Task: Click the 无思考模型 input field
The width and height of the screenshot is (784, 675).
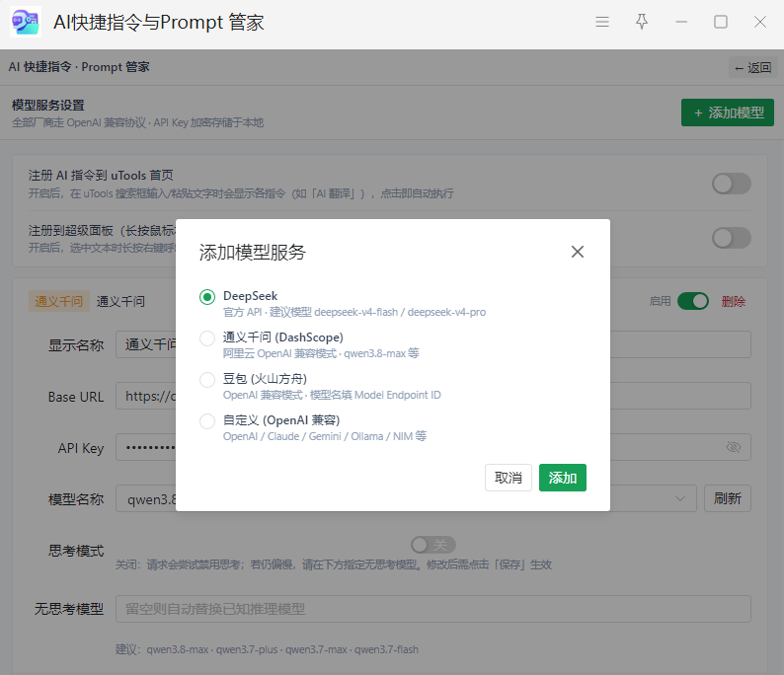Action: click(x=433, y=609)
